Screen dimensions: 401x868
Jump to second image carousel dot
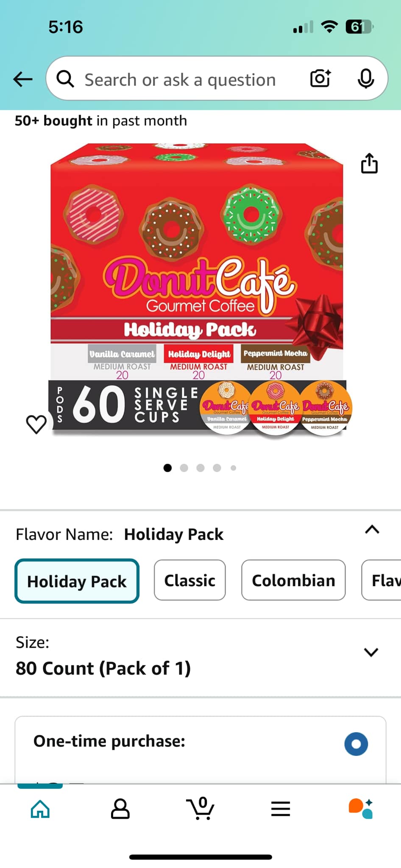184,468
